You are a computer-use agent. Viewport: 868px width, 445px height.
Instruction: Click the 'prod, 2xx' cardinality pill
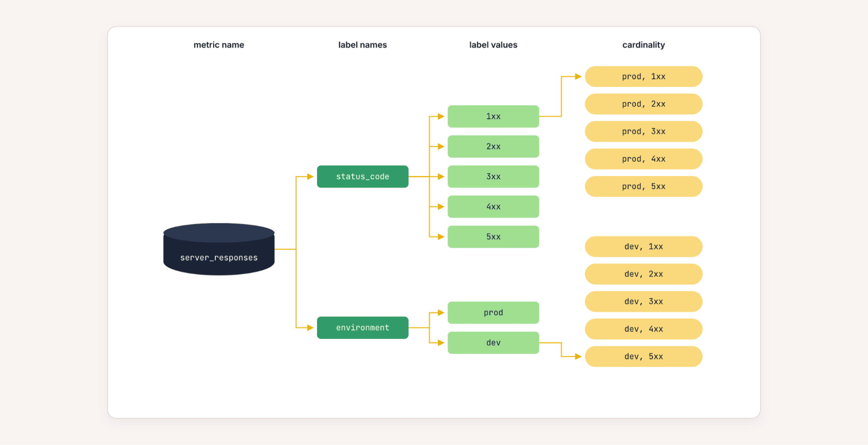644,104
